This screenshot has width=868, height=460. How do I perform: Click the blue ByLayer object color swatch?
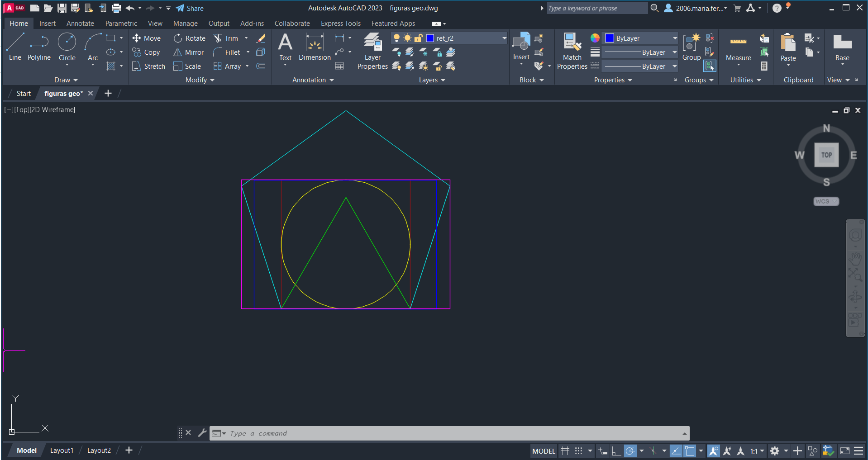610,38
